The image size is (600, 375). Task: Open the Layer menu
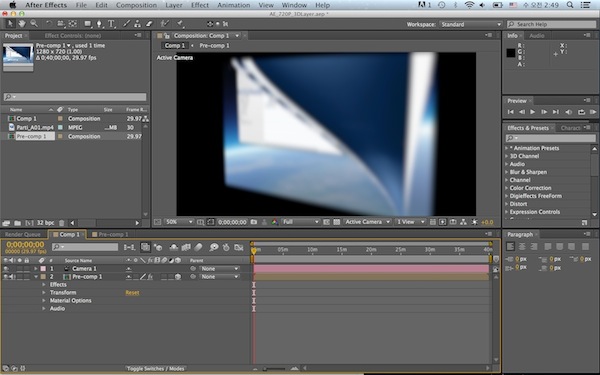point(174,5)
